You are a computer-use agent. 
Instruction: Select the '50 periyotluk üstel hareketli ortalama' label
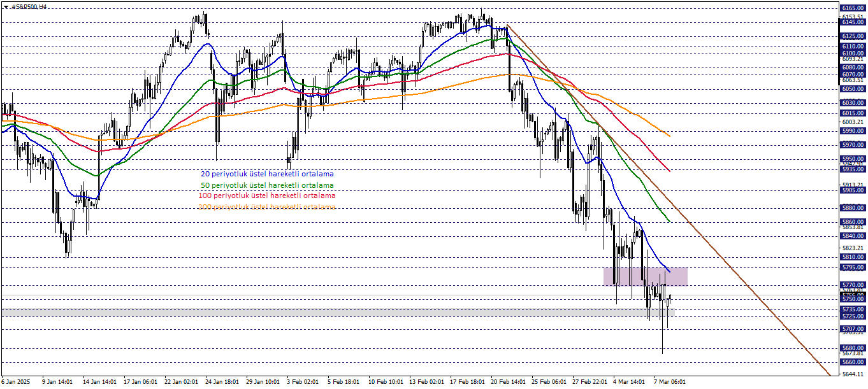click(267, 185)
